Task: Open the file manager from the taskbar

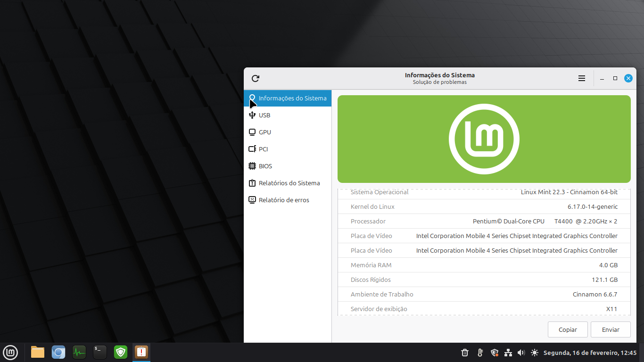Action: [x=38, y=352]
